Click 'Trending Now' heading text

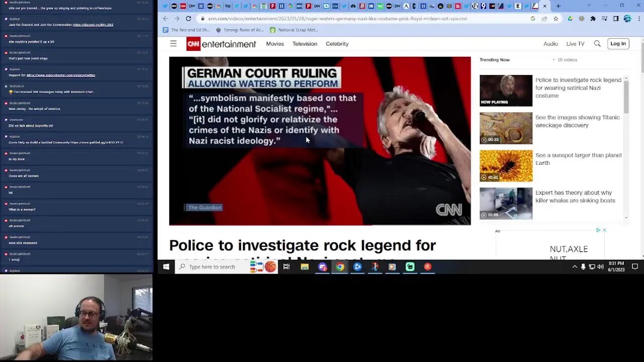coord(495,60)
